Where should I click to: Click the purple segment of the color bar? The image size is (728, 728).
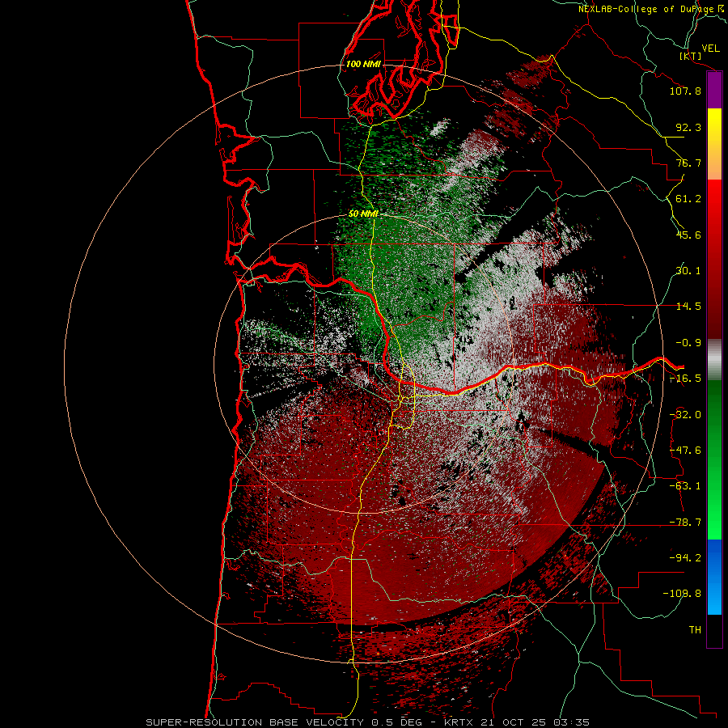(x=714, y=91)
